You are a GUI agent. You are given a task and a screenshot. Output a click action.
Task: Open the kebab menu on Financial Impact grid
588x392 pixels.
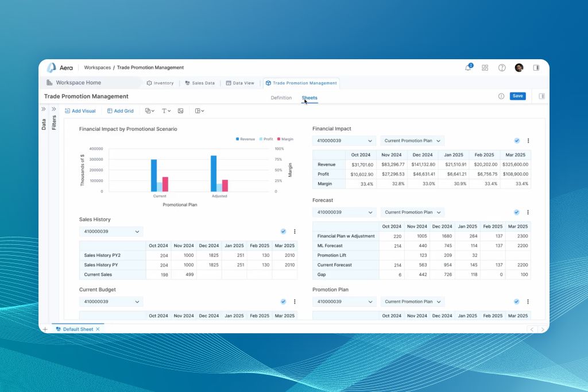pos(528,140)
